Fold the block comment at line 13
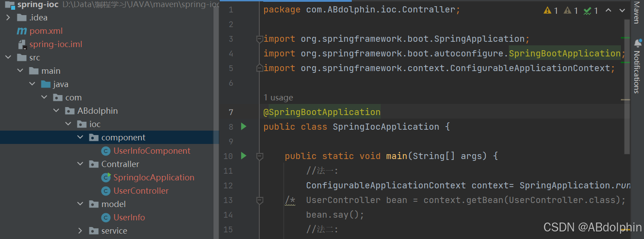 point(260,200)
